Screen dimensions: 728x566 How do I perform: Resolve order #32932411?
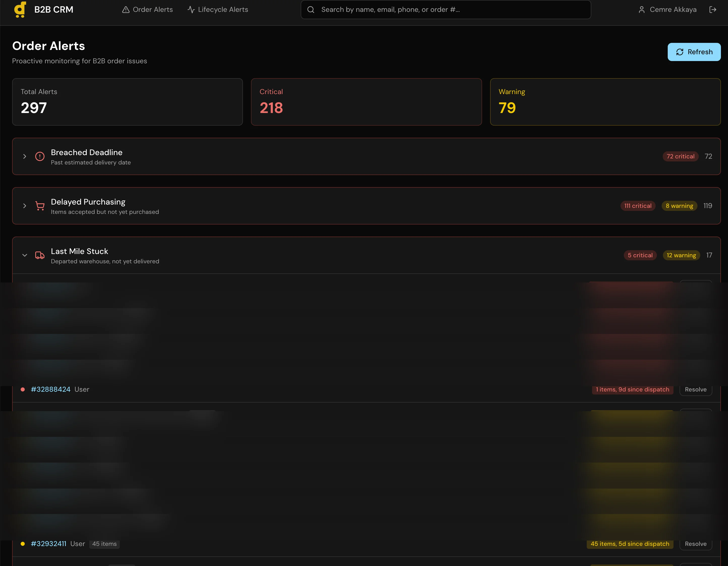pyautogui.click(x=696, y=544)
